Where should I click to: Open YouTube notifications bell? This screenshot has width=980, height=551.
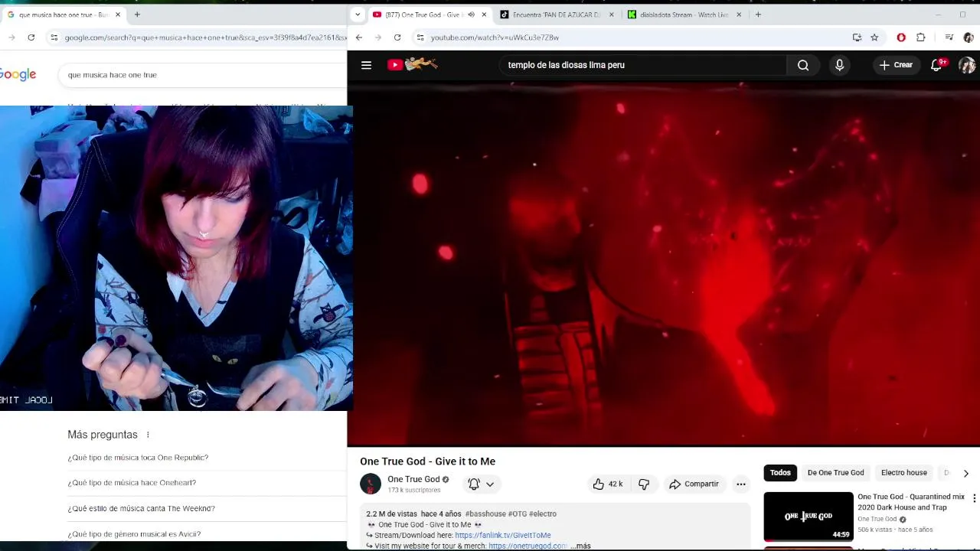(936, 65)
